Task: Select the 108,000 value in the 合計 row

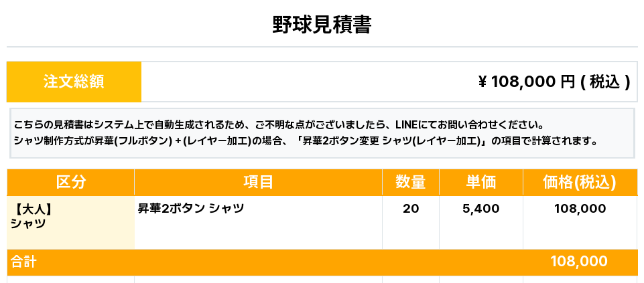Action: click(x=579, y=262)
